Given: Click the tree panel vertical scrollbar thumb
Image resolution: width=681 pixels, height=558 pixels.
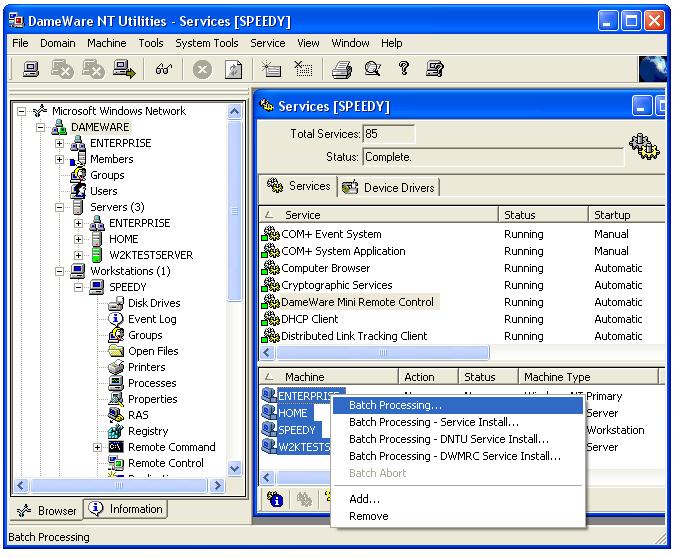Looking at the screenshot, I should [x=235, y=211].
